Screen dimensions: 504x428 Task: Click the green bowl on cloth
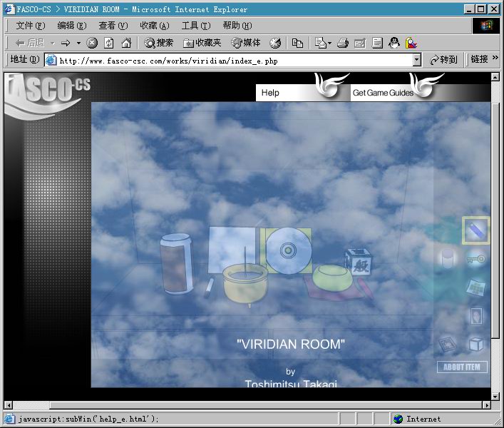[332, 277]
